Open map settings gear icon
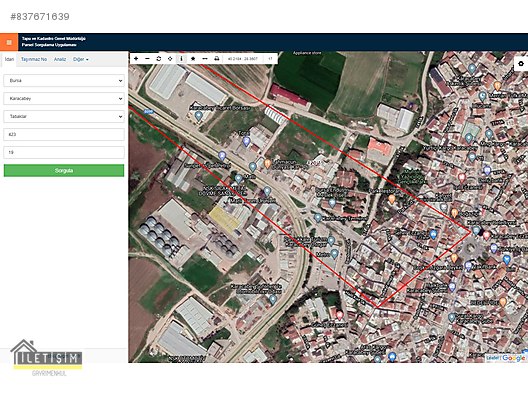 (x=521, y=63)
